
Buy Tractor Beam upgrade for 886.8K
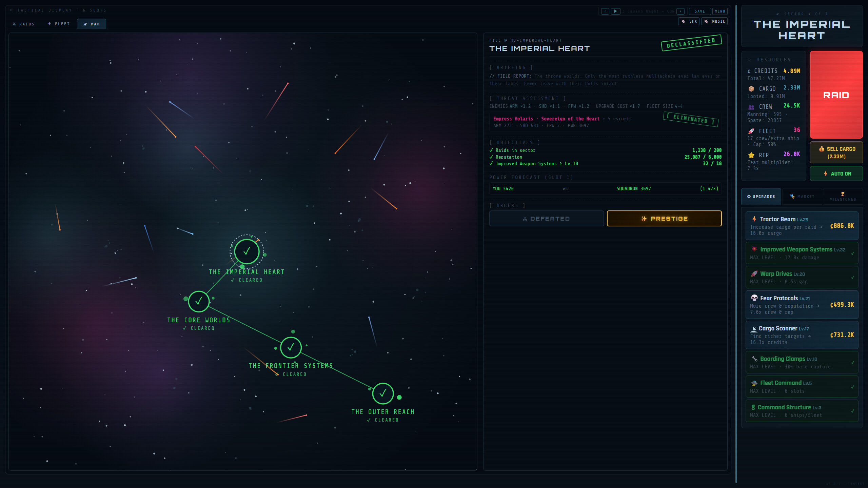click(802, 226)
